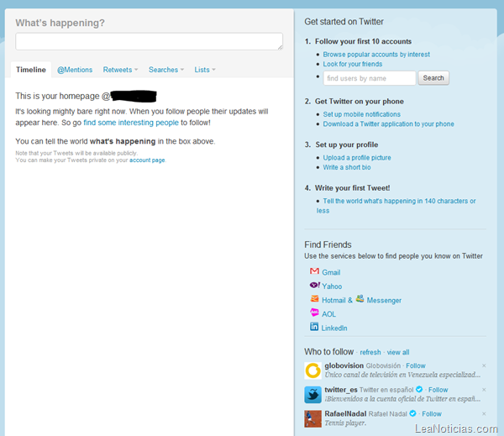
Task: Click the find users by name field
Action: coord(370,78)
